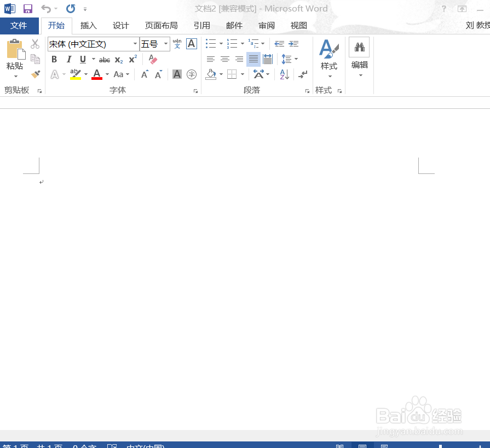Open the 字体 dialog launcher
The image size is (490, 448).
pos(195,91)
